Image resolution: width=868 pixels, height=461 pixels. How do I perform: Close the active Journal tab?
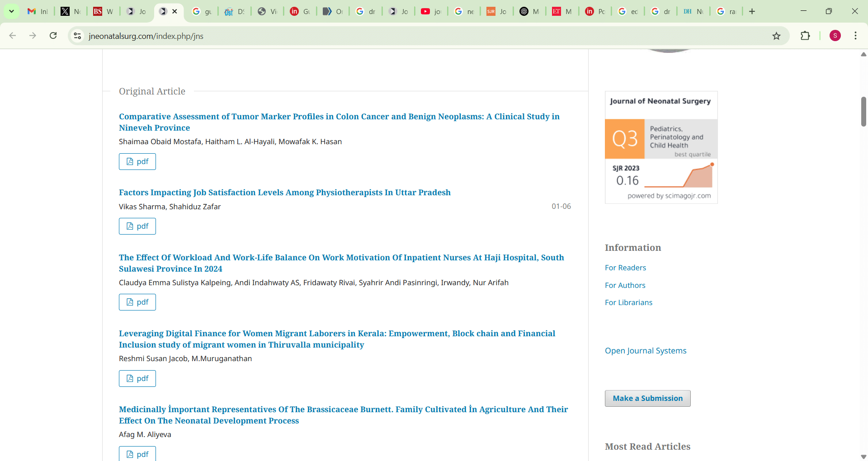(x=175, y=11)
